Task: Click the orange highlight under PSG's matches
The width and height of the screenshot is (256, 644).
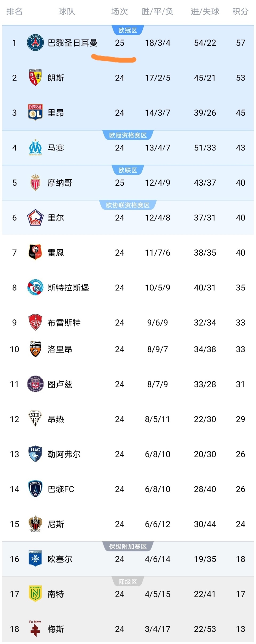Action: 114,58
